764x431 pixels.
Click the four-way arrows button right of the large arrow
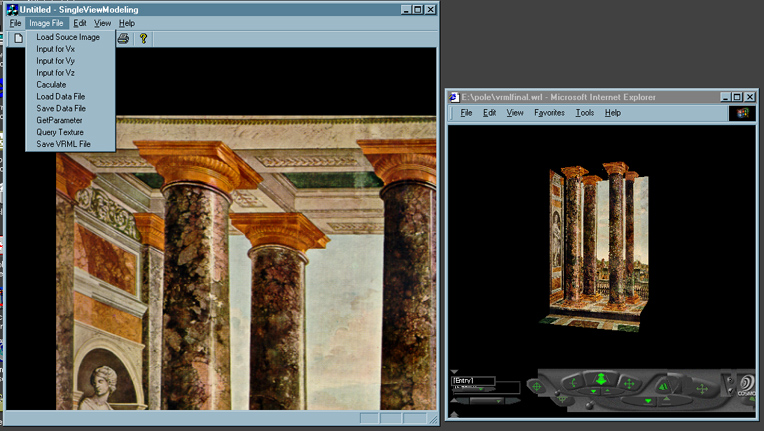[x=629, y=383]
